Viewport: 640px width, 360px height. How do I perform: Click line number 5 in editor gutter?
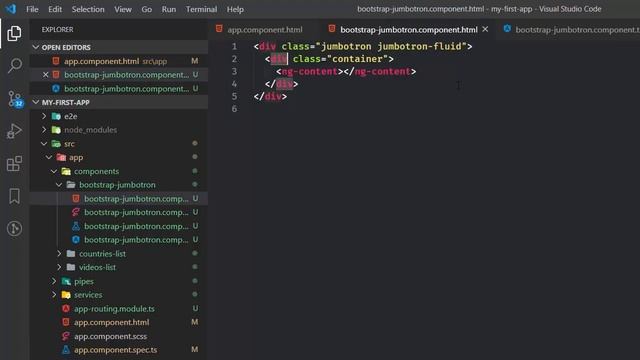click(234, 96)
